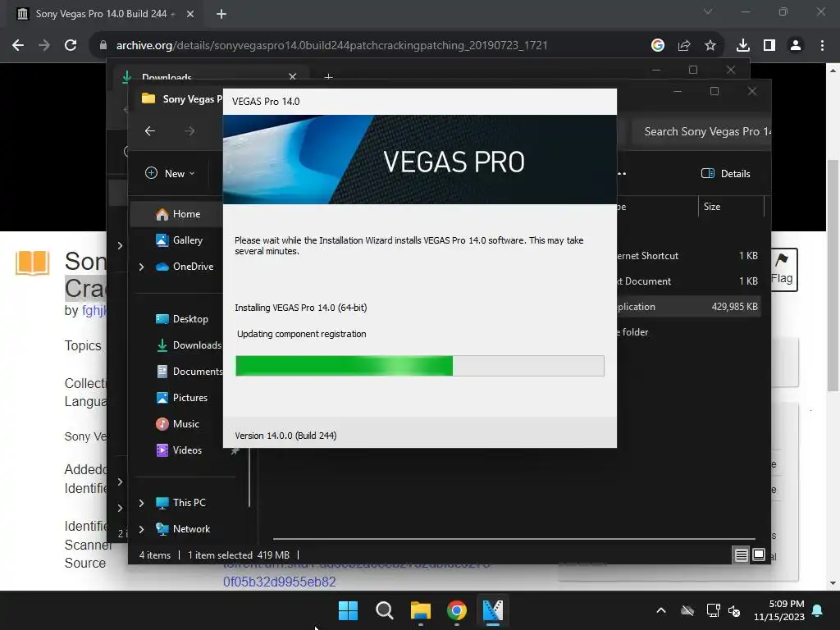Select the File folder row

688,332
